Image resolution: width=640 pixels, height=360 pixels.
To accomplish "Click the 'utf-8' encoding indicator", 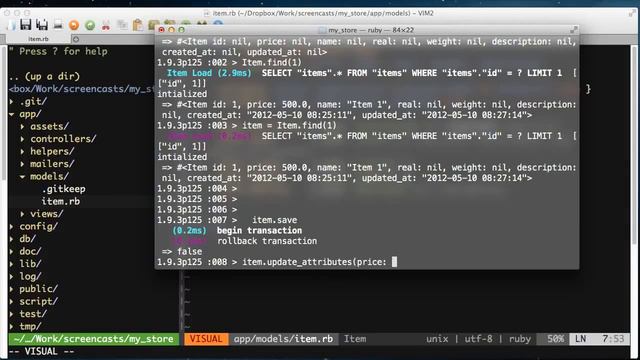I will [478, 339].
